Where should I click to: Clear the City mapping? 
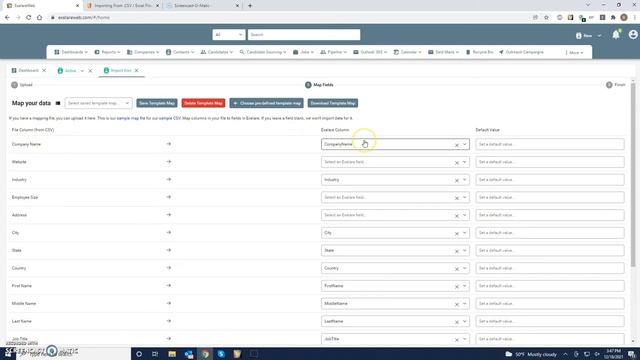click(x=457, y=233)
